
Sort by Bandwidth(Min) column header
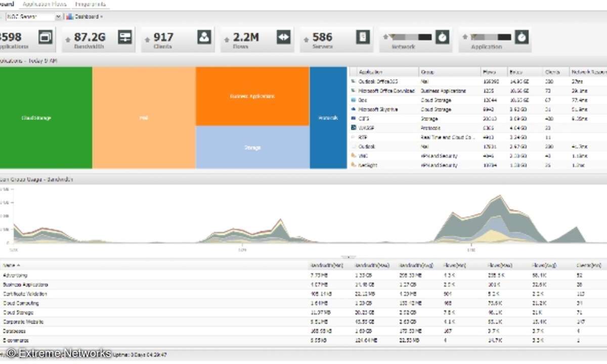[x=331, y=265]
